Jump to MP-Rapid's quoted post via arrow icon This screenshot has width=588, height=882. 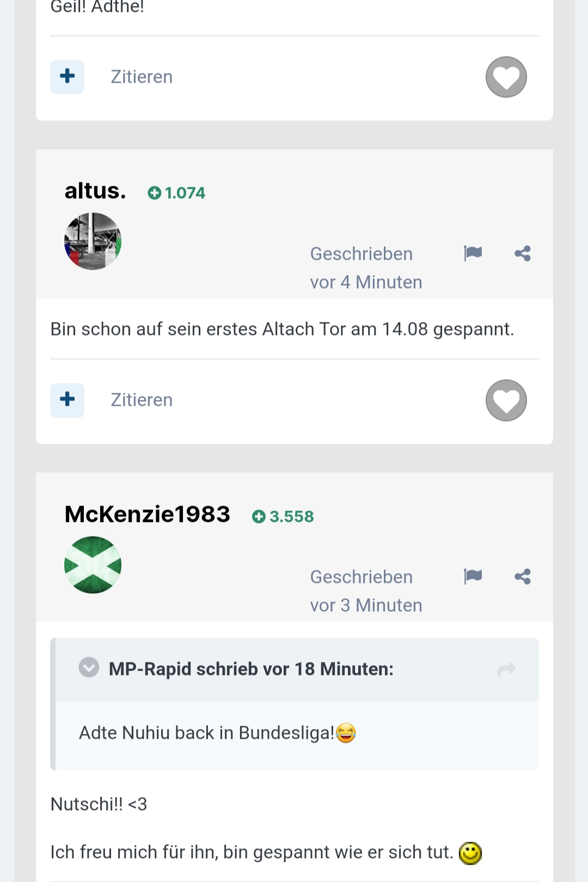tap(507, 670)
